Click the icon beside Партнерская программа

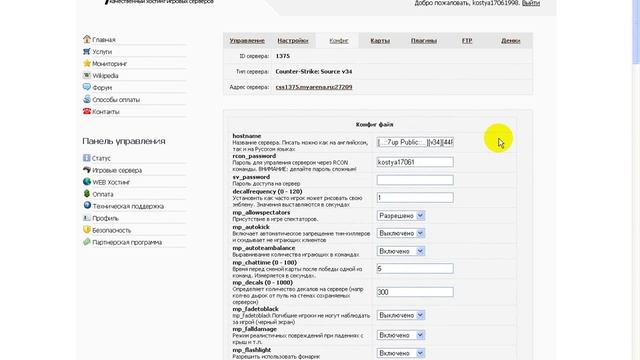click(87, 242)
